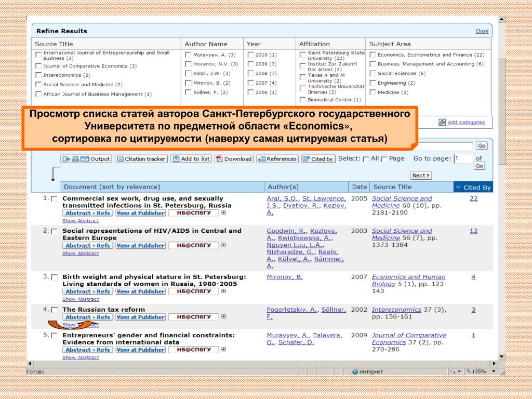Expand plus icon for Entrepreneurs' gender article
Screen dimensions: 532x399
point(223,349)
